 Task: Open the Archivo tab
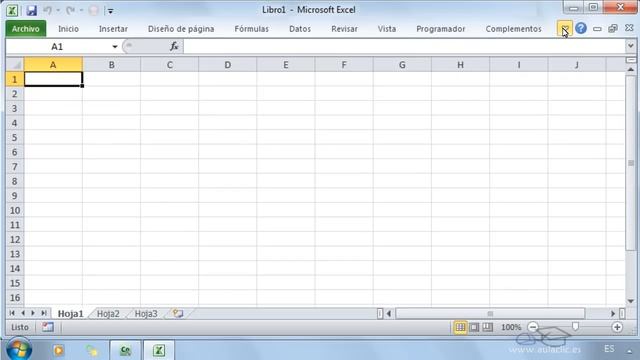tap(26, 29)
